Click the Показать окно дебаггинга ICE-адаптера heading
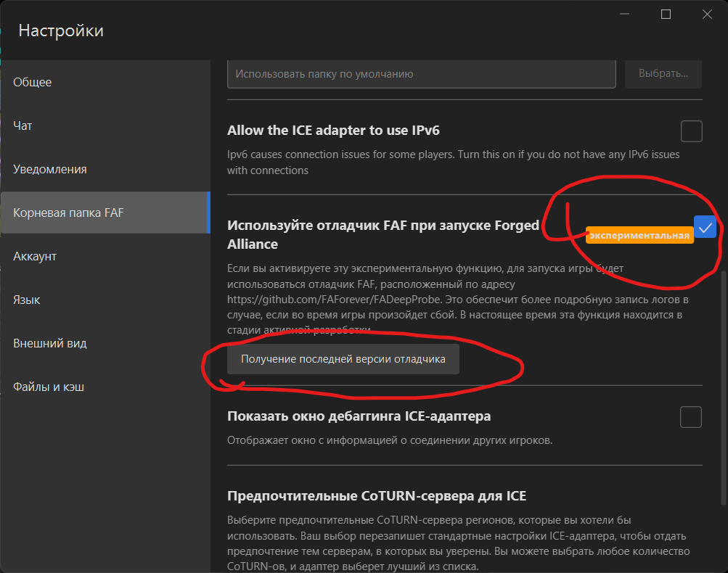The width and height of the screenshot is (728, 573). tap(359, 416)
